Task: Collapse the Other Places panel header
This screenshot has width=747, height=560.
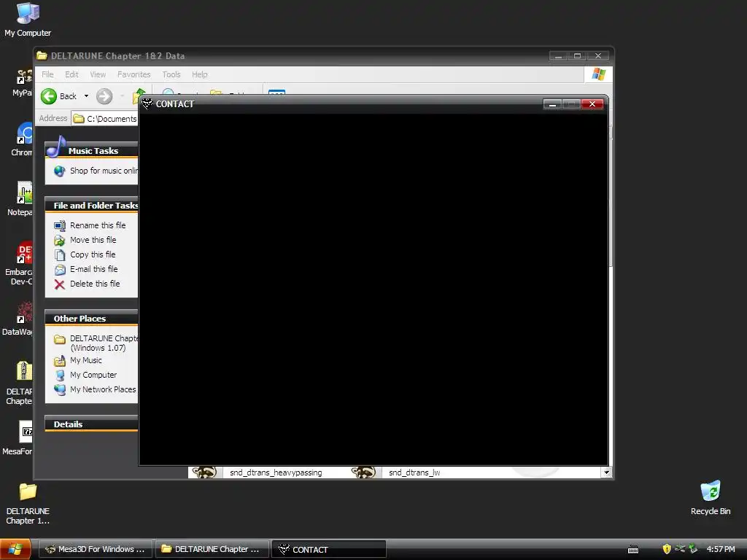Action: pyautogui.click(x=91, y=319)
